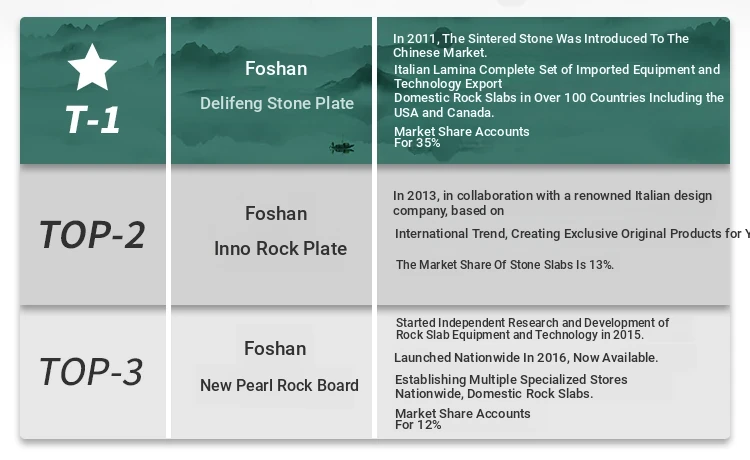Screen dimensions: 750x460
Task: Click the 2013 Italian design collaboration text
Action: [552, 203]
